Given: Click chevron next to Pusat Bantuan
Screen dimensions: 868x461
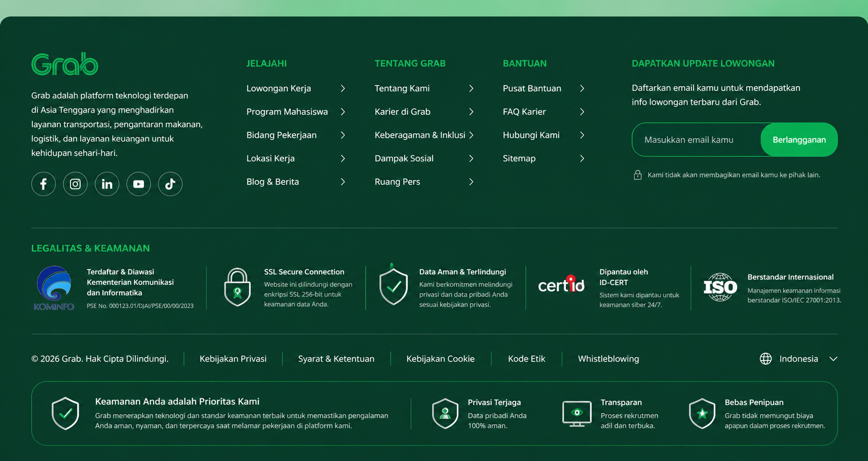Looking at the screenshot, I should click(x=582, y=88).
